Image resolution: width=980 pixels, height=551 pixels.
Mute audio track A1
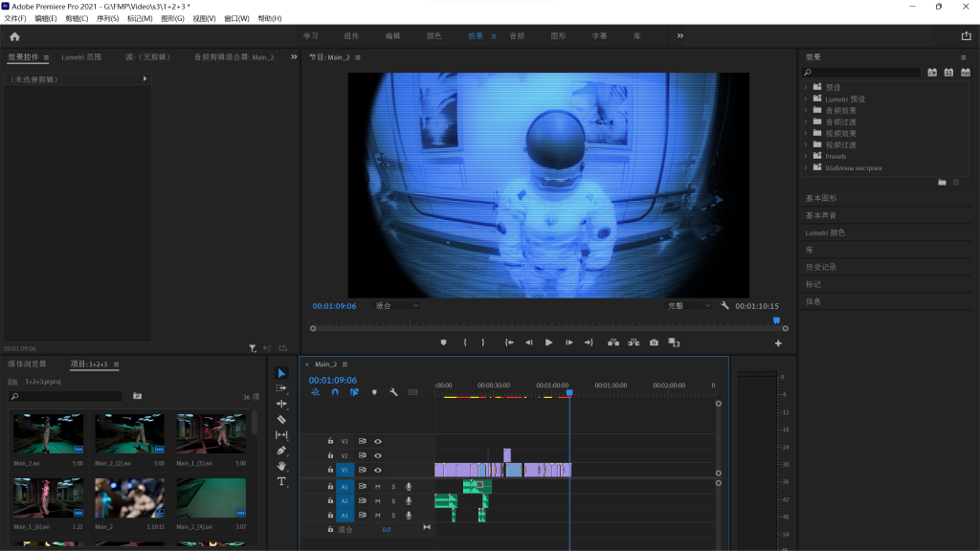tap(378, 487)
